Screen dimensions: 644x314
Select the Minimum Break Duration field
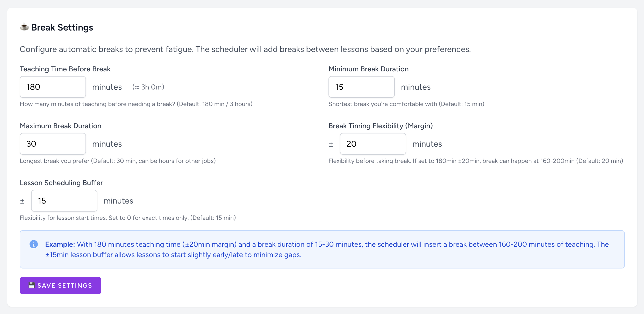click(361, 87)
